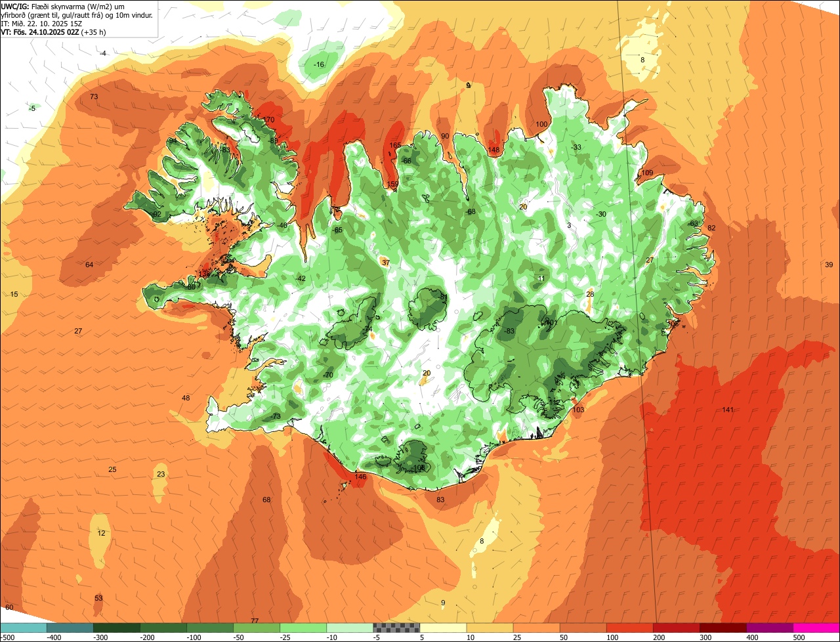Click the '39' value at the east edge
This screenshot has height=642, width=840.
pos(829,265)
